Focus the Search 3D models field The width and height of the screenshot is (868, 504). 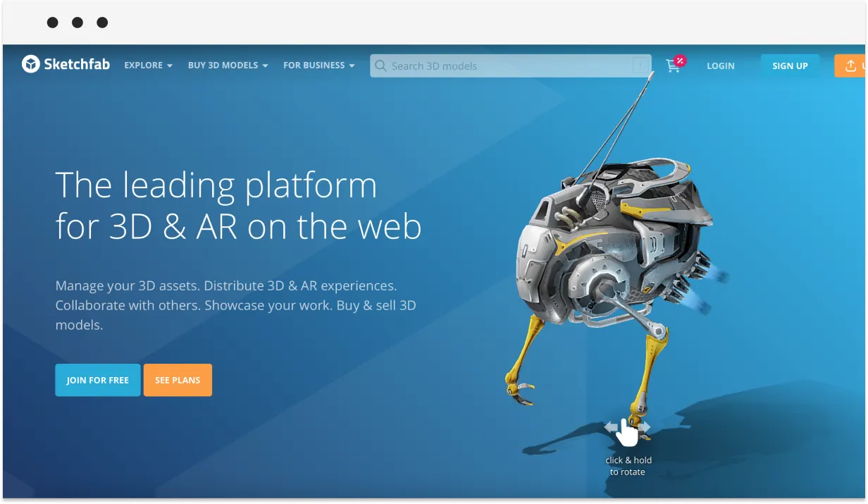click(x=511, y=66)
